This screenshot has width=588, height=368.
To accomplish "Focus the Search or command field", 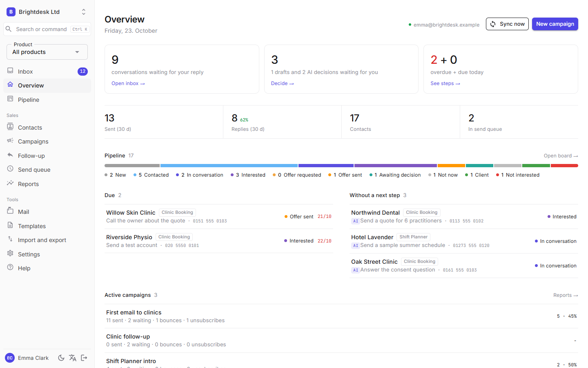I will click(47, 29).
